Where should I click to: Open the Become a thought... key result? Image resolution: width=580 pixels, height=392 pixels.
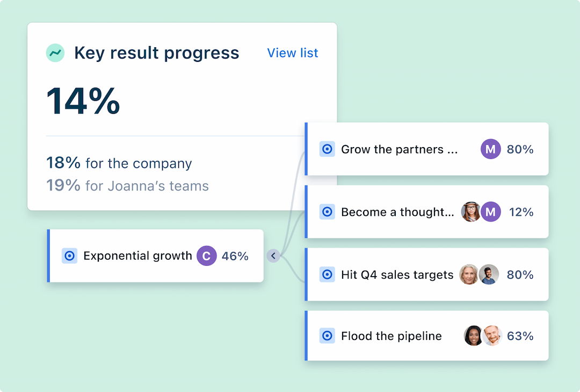pos(396,212)
